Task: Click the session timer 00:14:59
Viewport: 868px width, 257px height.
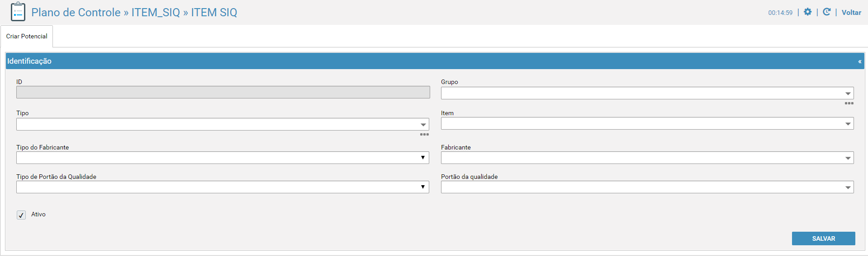Action: coord(780,13)
